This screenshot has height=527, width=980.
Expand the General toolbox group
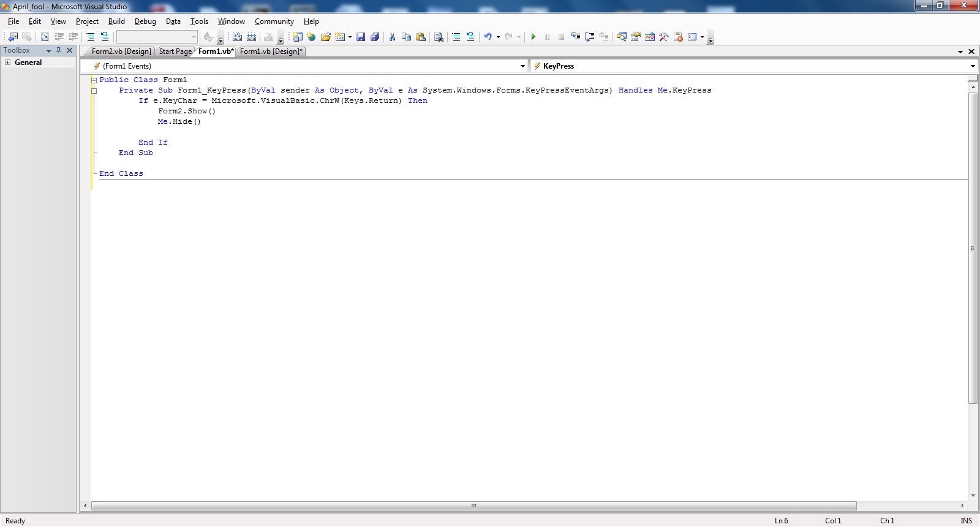click(x=8, y=63)
